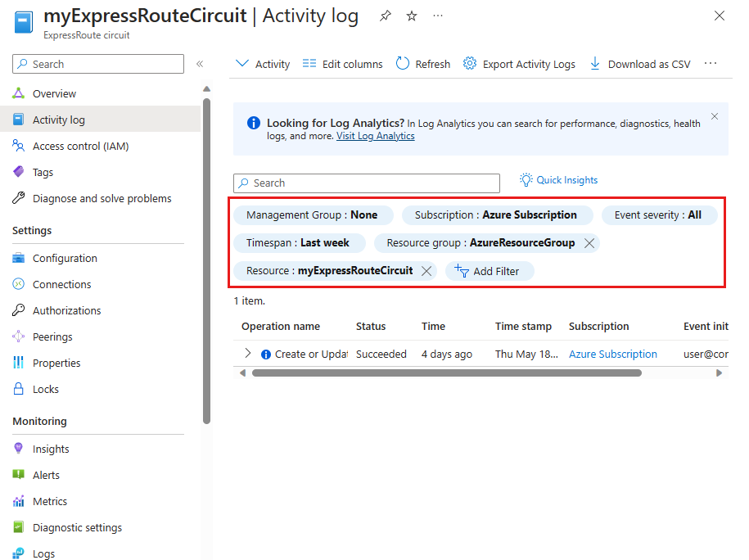The width and height of the screenshot is (749, 560).
Task: Follow the Visit Log Analytics link
Action: pyautogui.click(x=375, y=136)
